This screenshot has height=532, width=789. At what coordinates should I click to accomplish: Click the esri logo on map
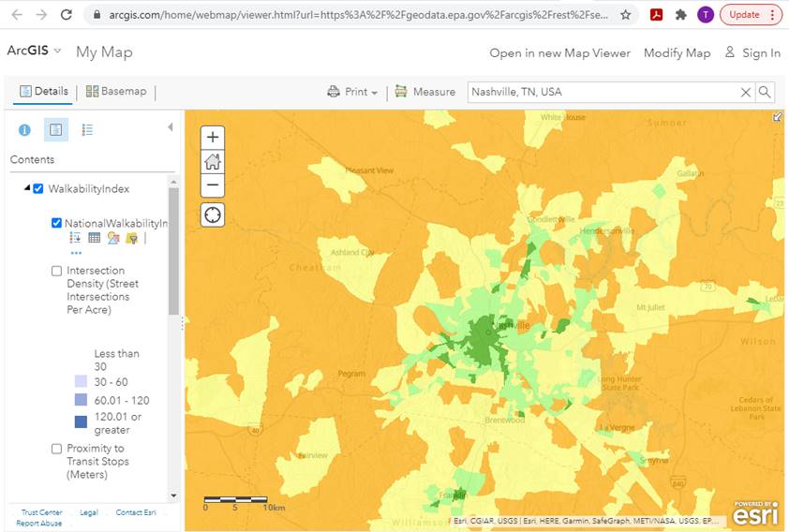(x=756, y=513)
